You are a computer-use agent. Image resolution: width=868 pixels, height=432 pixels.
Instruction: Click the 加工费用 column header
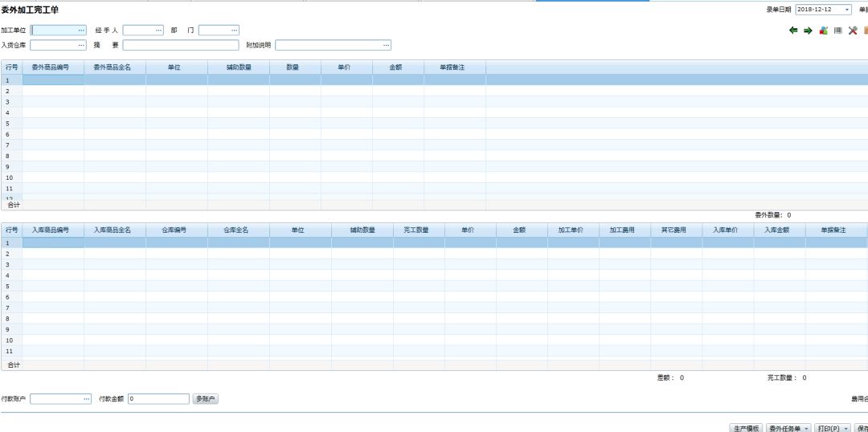tap(625, 230)
